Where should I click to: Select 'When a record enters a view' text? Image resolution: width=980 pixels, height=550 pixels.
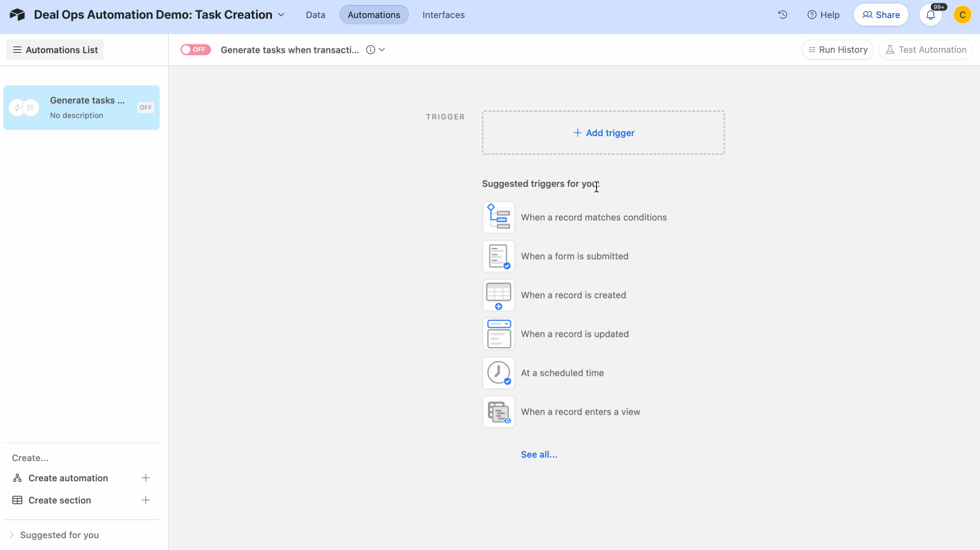click(580, 412)
